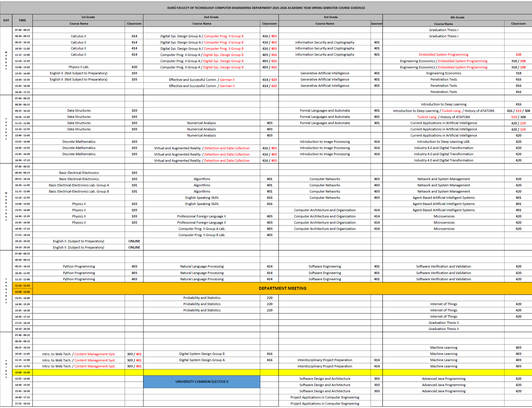The image size is (532, 408).
Task: Select the orange DEPARTMENT MEETING merged cell
Action: (x=282, y=288)
